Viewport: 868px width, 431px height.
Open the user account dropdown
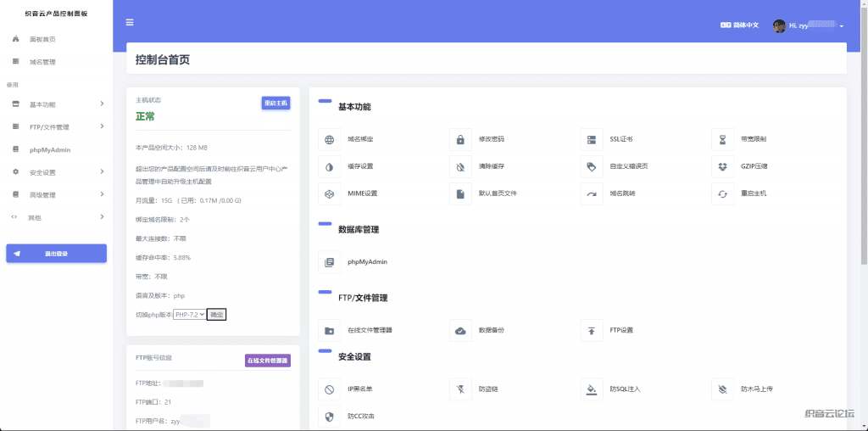point(809,26)
